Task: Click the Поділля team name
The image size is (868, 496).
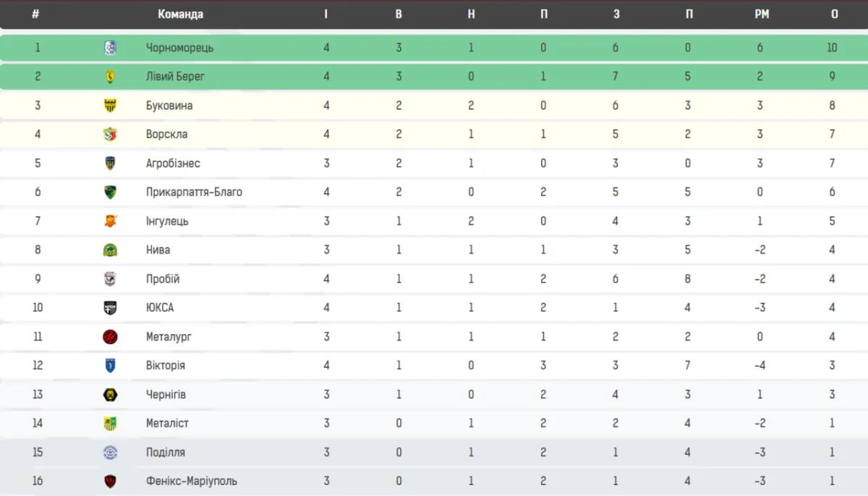Action: point(166,453)
